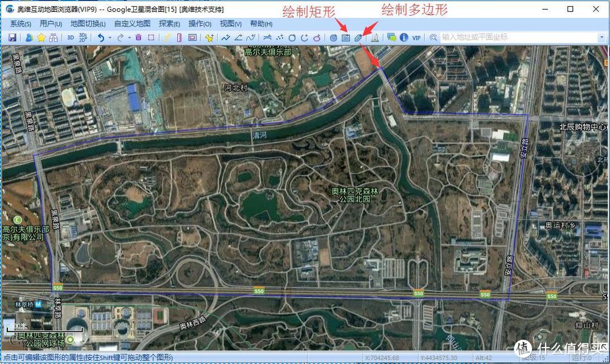Click the Alt:42 status bar value
This screenshot has width=610, height=364.
[483, 358]
